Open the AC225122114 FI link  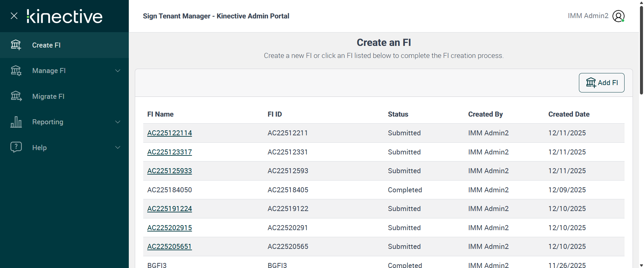click(x=169, y=133)
